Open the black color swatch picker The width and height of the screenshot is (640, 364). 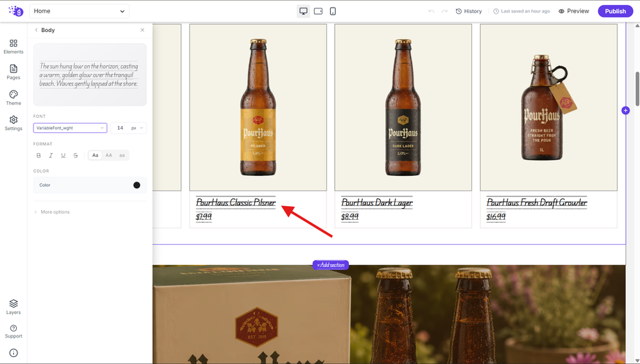136,185
